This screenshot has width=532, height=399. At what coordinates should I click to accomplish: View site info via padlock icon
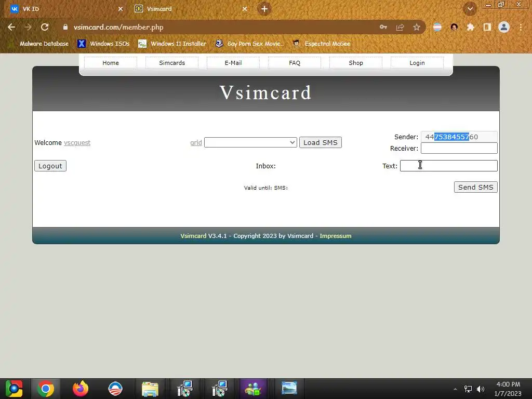[x=65, y=27]
